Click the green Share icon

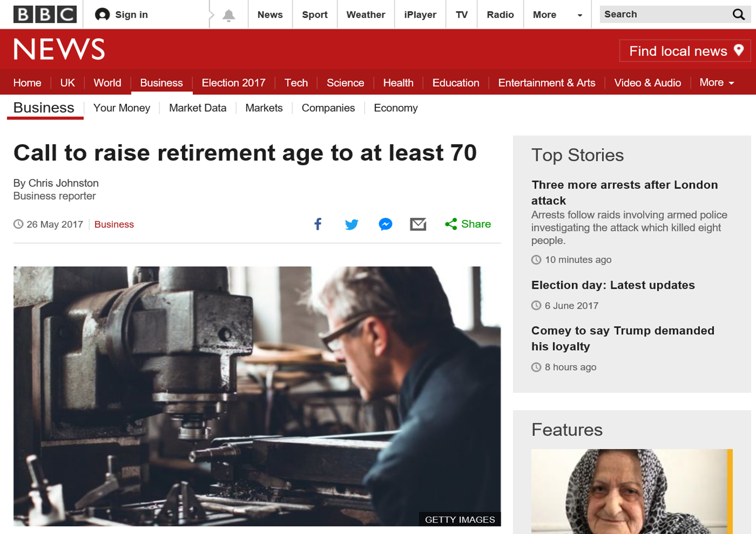450,224
